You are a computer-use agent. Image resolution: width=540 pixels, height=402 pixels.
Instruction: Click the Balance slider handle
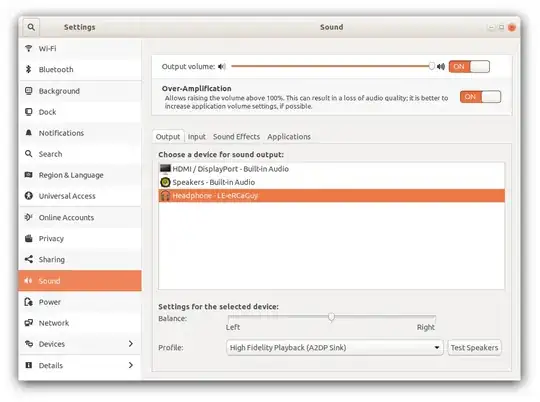331,317
